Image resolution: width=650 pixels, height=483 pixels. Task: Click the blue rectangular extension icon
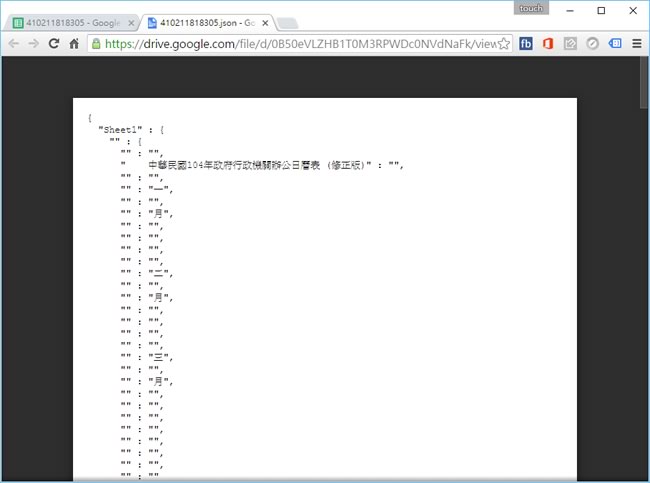pyautogui.click(x=615, y=43)
